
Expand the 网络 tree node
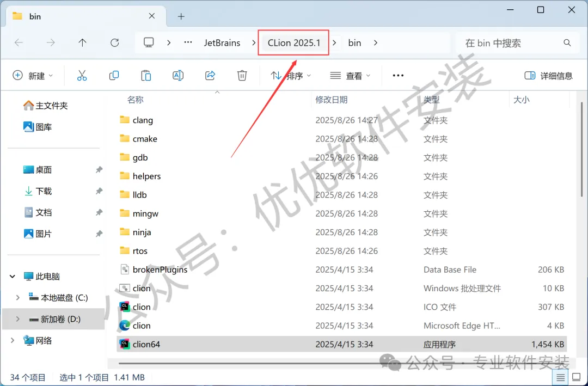pos(13,341)
